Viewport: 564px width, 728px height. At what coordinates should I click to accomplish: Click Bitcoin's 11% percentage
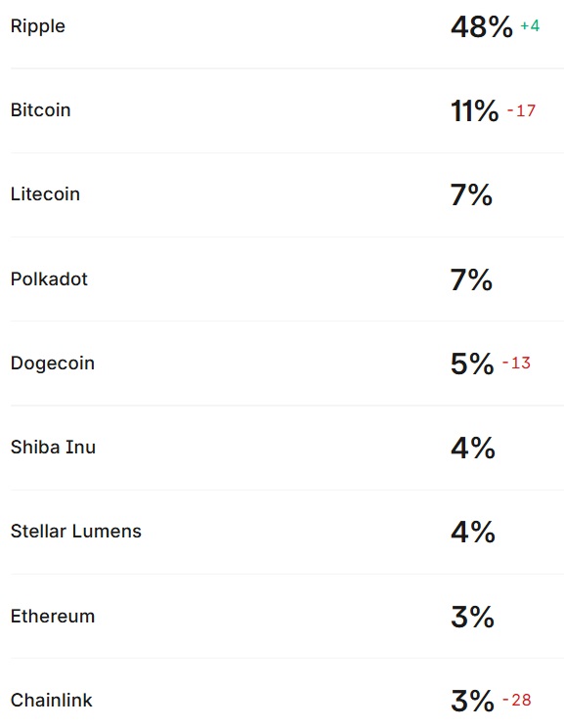click(x=474, y=111)
